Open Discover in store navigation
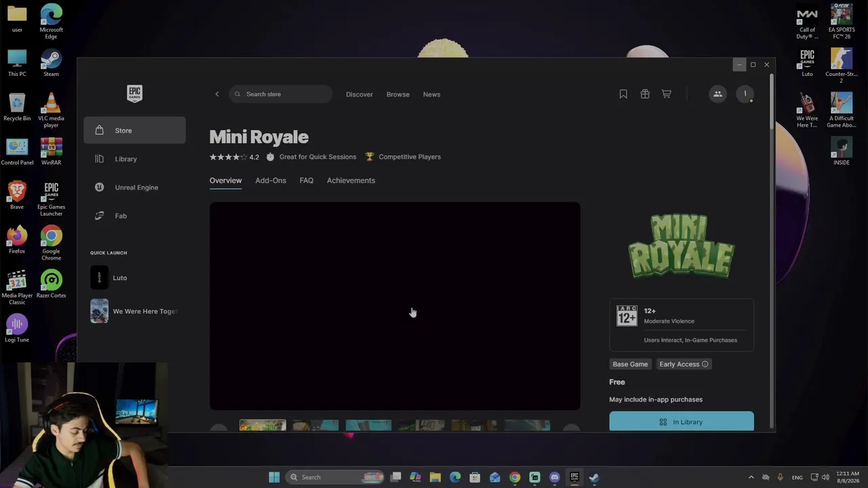This screenshot has width=868, height=488. tap(359, 94)
